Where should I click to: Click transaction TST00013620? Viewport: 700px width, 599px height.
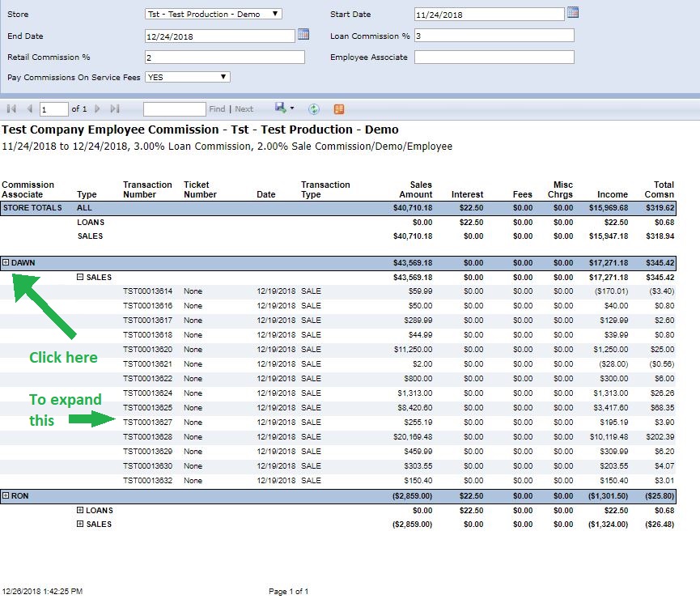[x=148, y=350]
